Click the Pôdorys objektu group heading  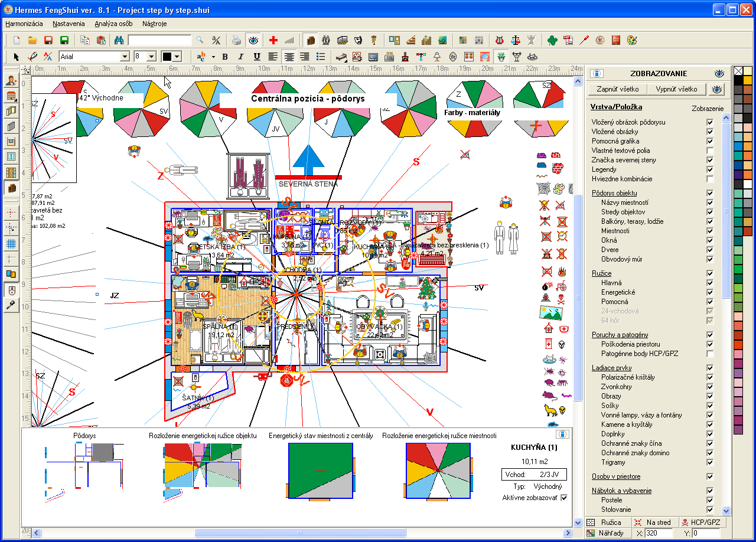coord(614,193)
